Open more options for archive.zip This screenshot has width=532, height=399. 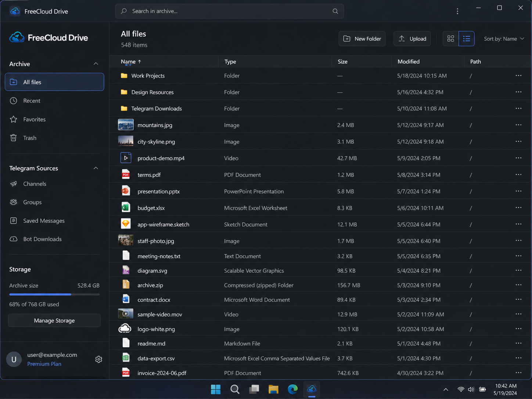518,285
